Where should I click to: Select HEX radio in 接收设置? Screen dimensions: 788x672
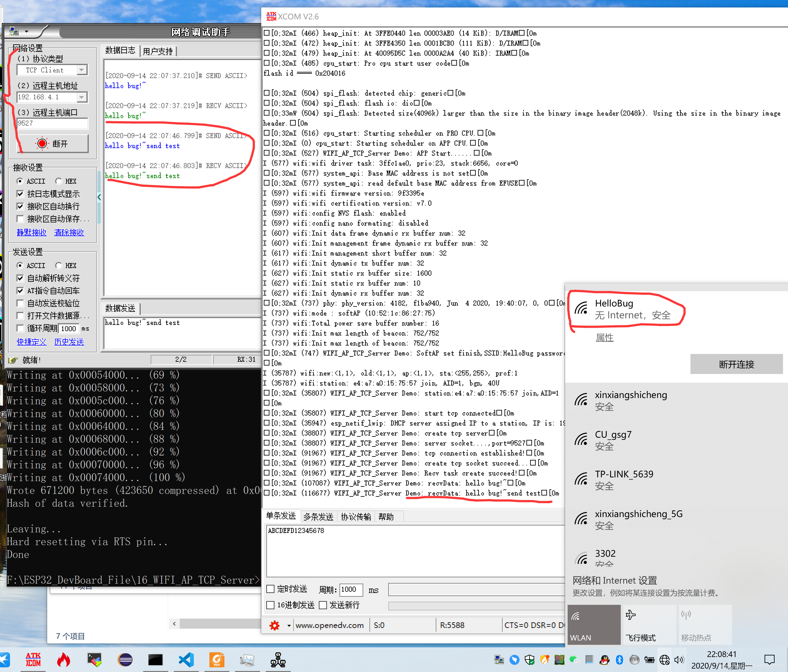click(58, 181)
